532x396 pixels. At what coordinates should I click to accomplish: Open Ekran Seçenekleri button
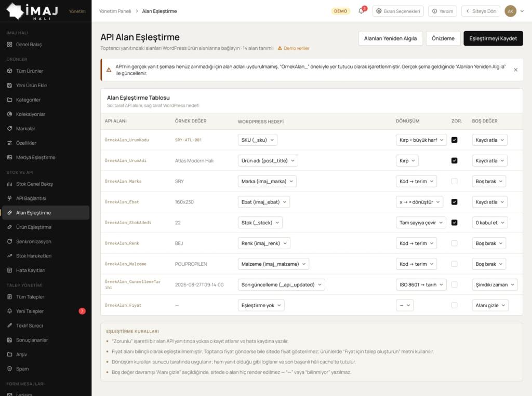click(x=398, y=11)
